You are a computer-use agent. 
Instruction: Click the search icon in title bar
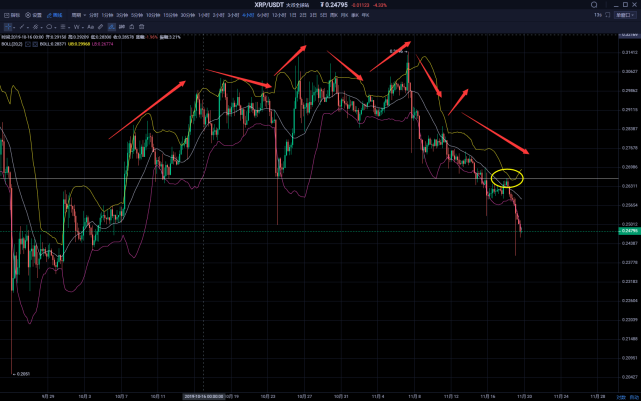[594, 5]
